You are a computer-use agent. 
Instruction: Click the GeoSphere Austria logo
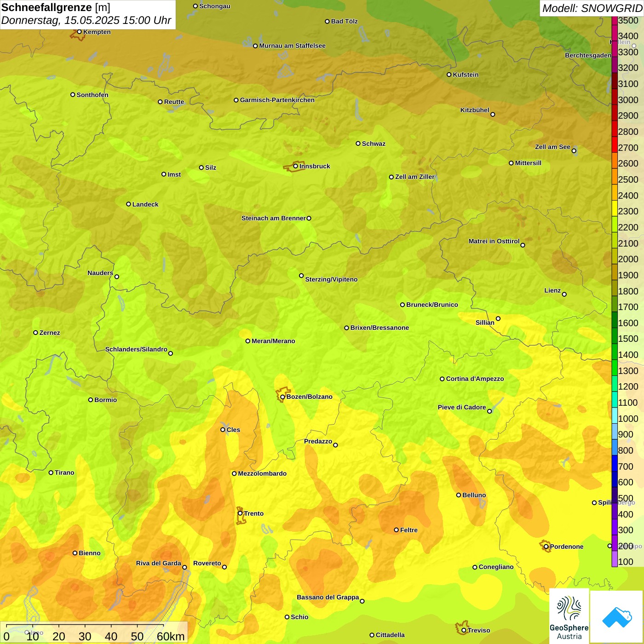[569, 616]
